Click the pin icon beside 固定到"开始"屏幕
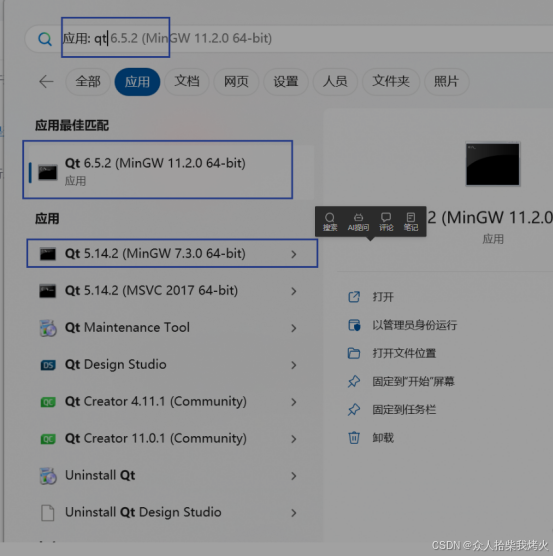 pyautogui.click(x=354, y=382)
